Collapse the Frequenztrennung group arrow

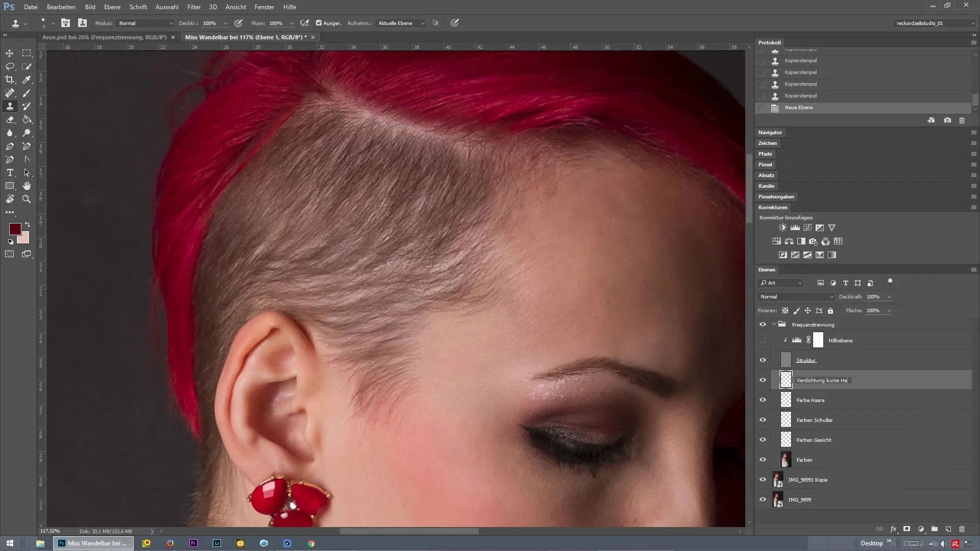click(x=774, y=324)
